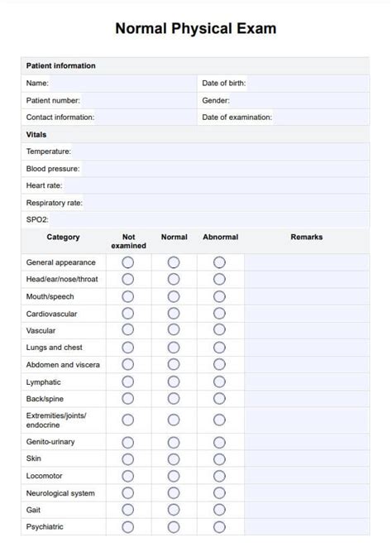392x552 pixels.
Task: Click the SPO2 input field
Action: point(209,219)
